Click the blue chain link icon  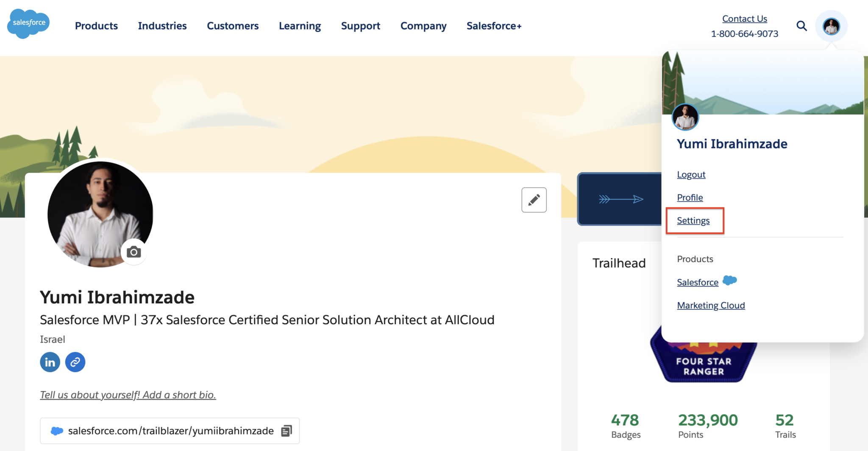pos(75,362)
